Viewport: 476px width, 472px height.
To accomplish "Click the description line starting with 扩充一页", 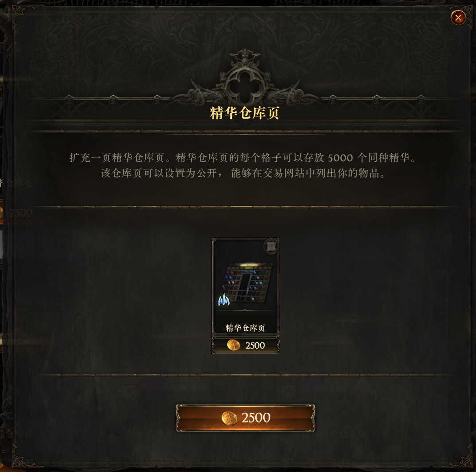I will click(243, 158).
